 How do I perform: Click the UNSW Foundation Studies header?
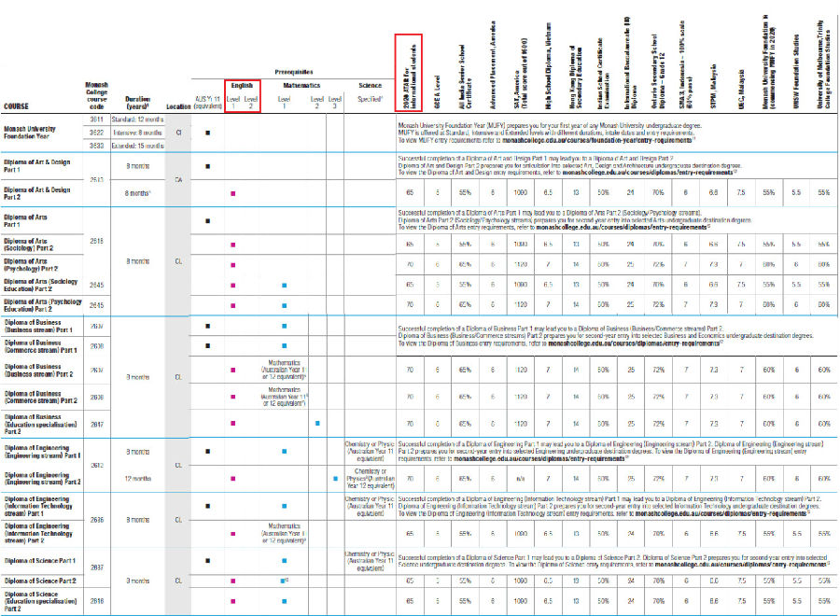pyautogui.click(x=795, y=71)
